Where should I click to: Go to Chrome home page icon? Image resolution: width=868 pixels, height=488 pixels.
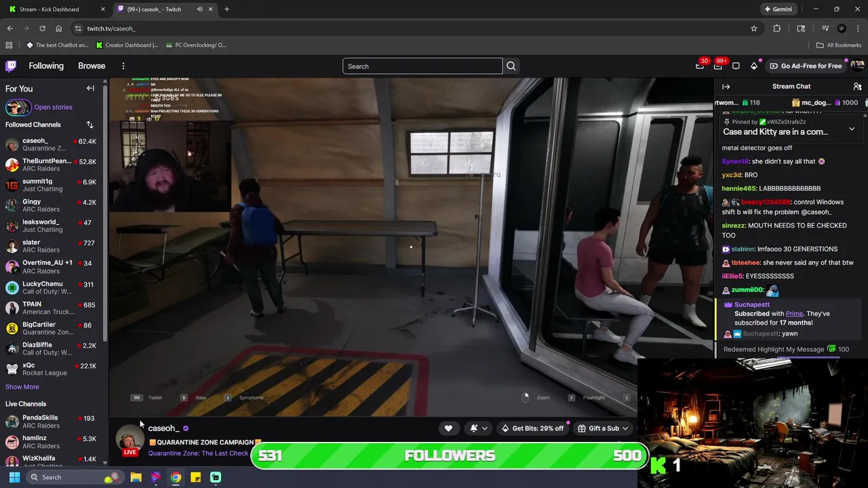coord(58,28)
